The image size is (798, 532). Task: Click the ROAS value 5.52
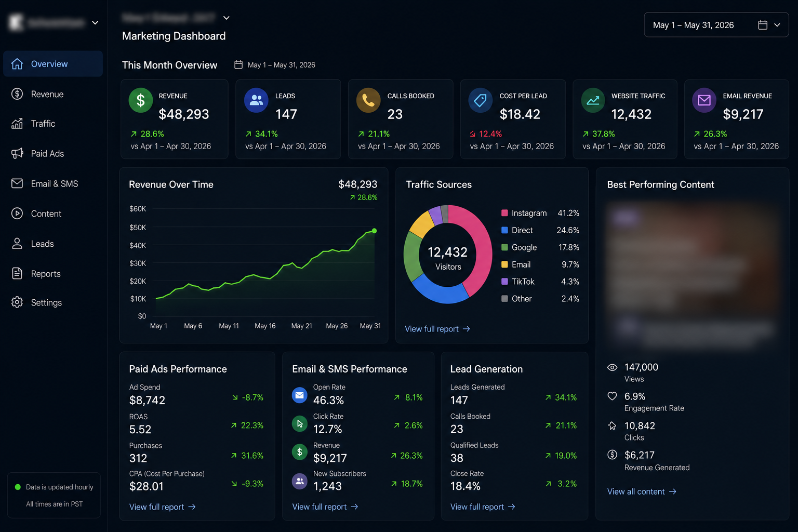(x=140, y=430)
